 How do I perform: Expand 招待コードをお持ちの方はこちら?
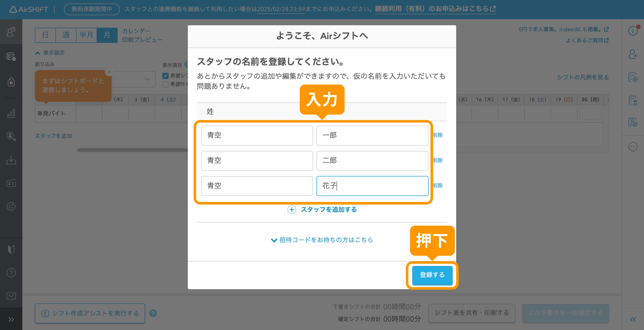[322, 240]
